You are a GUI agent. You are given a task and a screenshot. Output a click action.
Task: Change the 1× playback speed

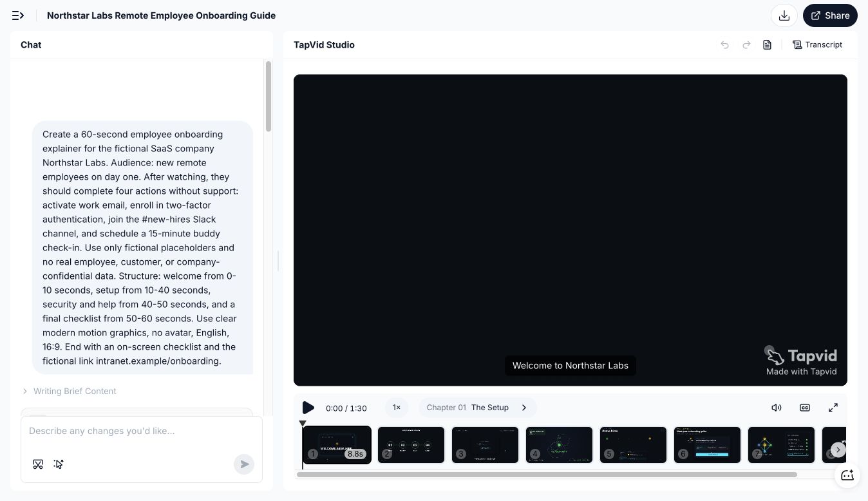397,408
